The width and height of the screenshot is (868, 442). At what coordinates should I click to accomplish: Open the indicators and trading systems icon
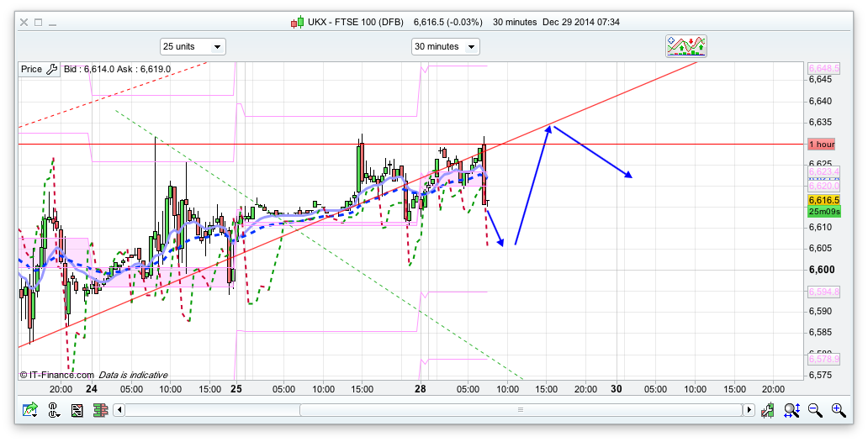[686, 46]
